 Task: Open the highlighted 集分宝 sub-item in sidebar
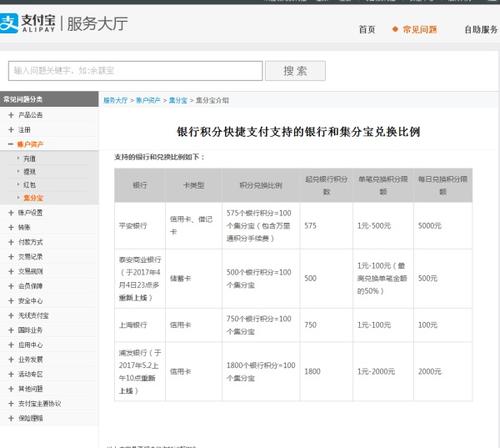click(x=33, y=198)
